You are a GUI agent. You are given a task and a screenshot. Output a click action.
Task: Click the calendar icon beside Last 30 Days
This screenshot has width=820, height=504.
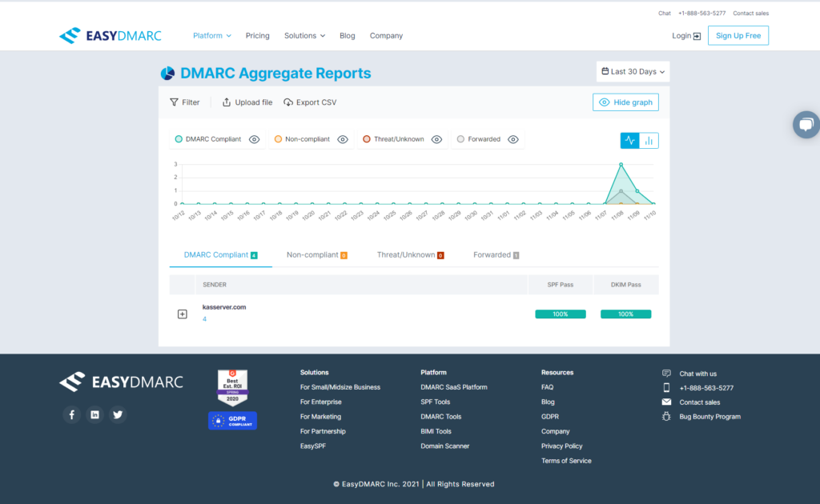[x=605, y=71]
